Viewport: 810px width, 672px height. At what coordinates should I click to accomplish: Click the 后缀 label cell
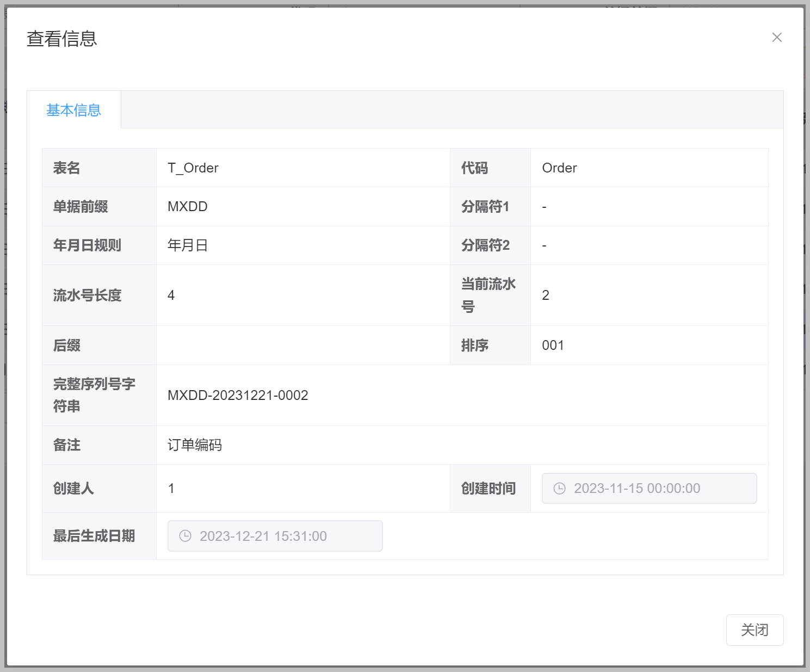click(x=99, y=345)
